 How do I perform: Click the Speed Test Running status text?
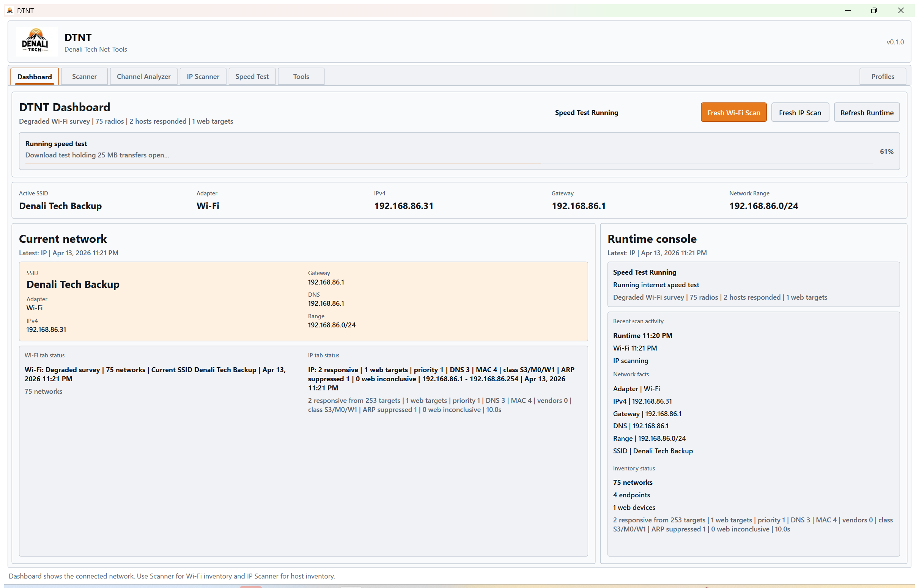(x=587, y=113)
